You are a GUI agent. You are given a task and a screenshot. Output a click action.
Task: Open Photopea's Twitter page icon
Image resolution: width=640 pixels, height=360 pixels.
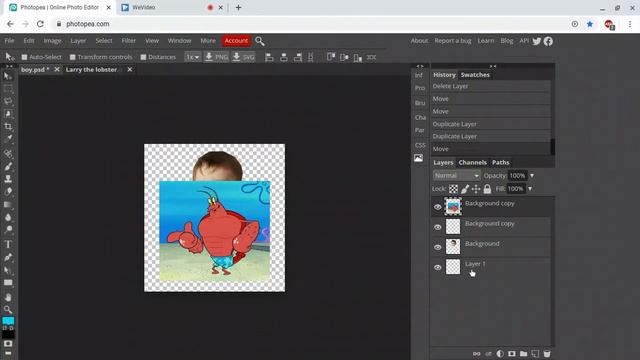pyautogui.click(x=537, y=41)
